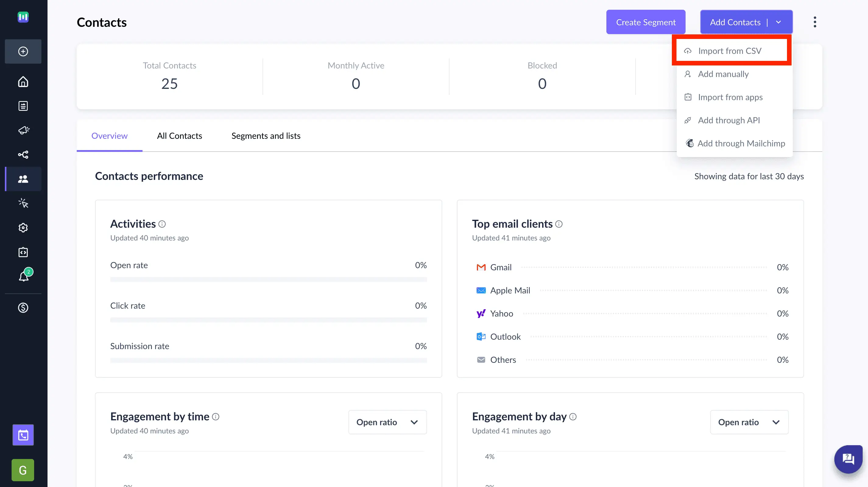The width and height of the screenshot is (868, 487).
Task: Open the Settings gear icon
Action: (x=23, y=227)
